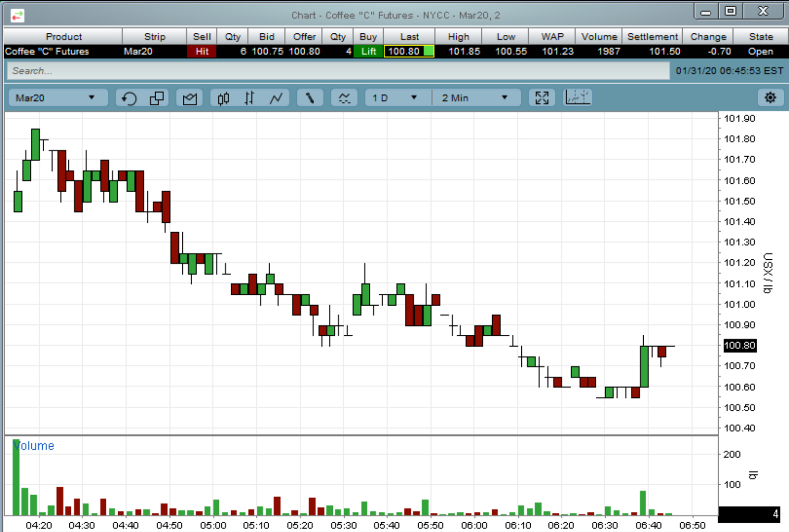Toggle the volume sub-chart icon
Viewport: 789px width, 532px height.
[x=577, y=98]
